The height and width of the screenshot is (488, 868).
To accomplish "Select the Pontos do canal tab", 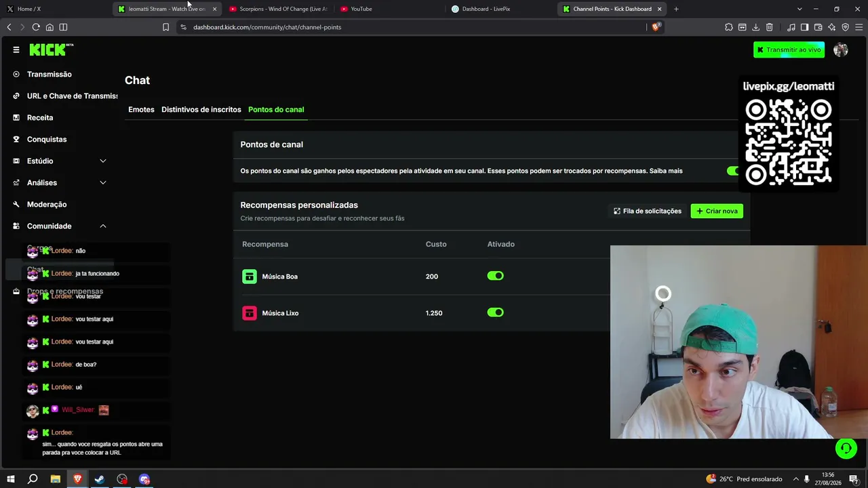I will (276, 110).
